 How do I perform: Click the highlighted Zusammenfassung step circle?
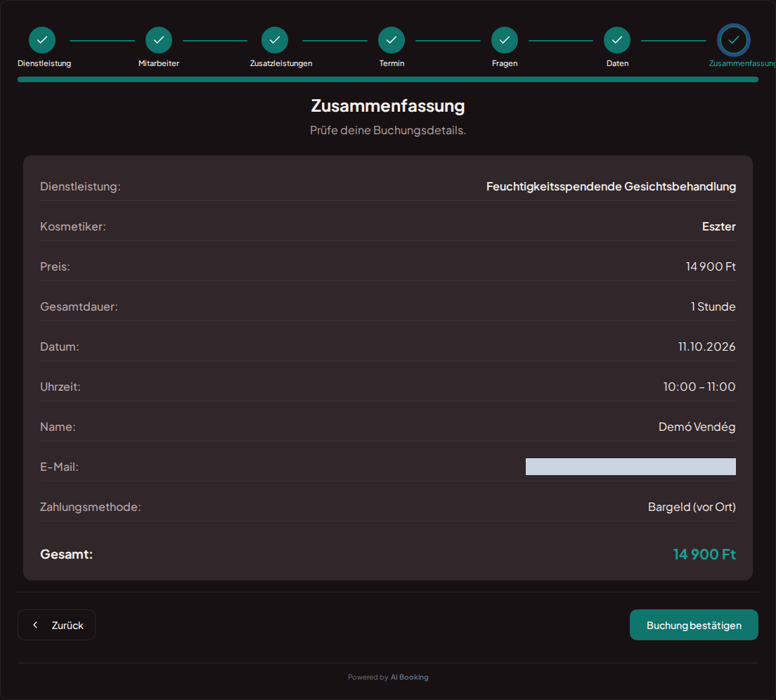pyautogui.click(x=733, y=40)
